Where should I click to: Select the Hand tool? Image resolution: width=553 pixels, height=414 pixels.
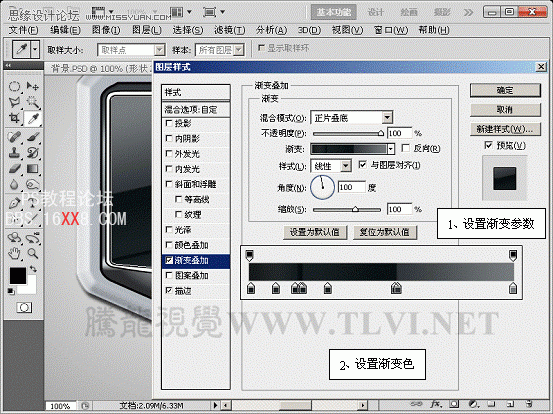coord(14,253)
